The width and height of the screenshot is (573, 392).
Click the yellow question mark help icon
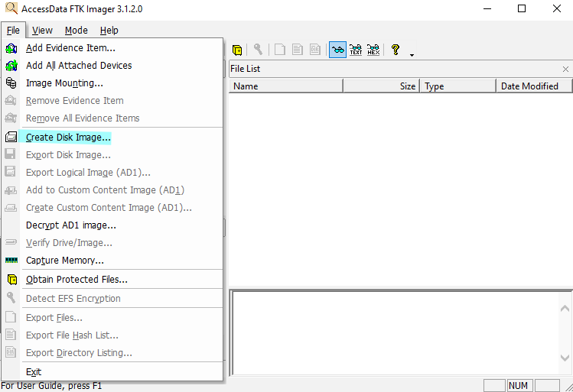396,50
